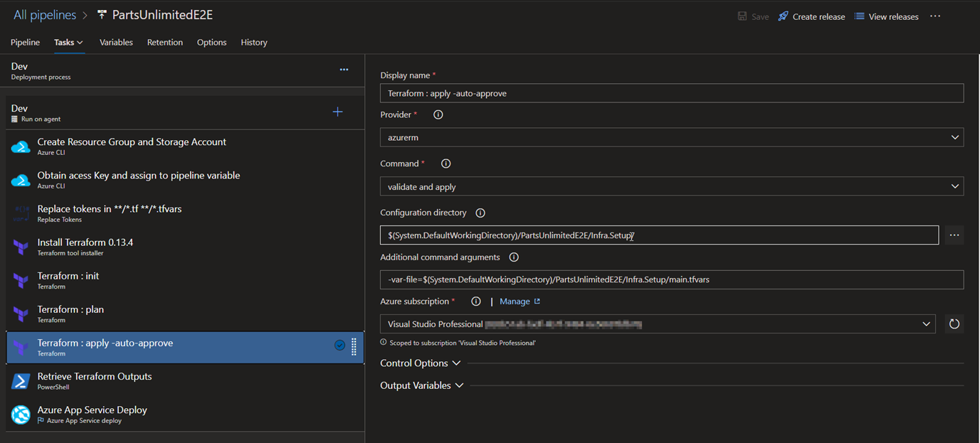
Task: Click the drag handle on the apply task
Action: coord(354,347)
